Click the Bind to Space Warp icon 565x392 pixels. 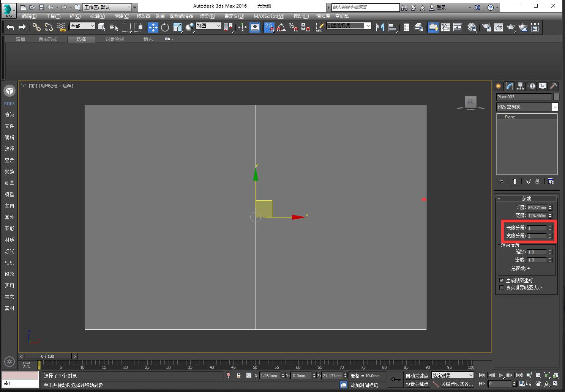(x=61, y=27)
